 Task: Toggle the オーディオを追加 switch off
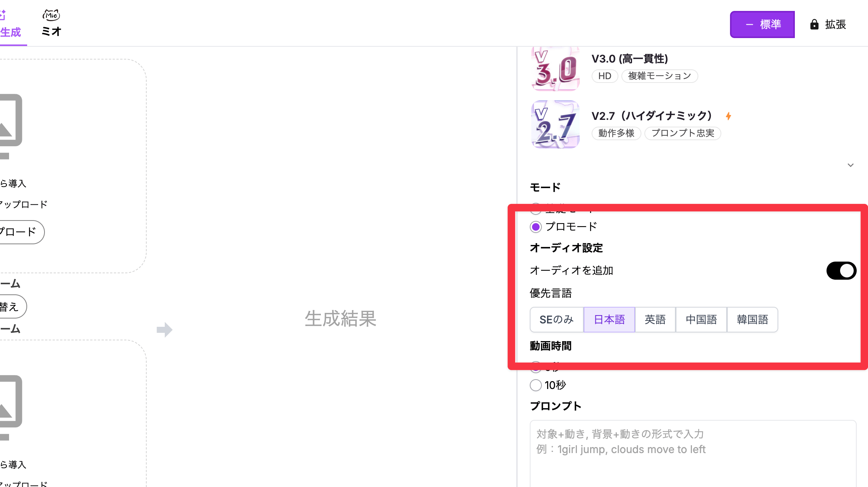tap(841, 271)
